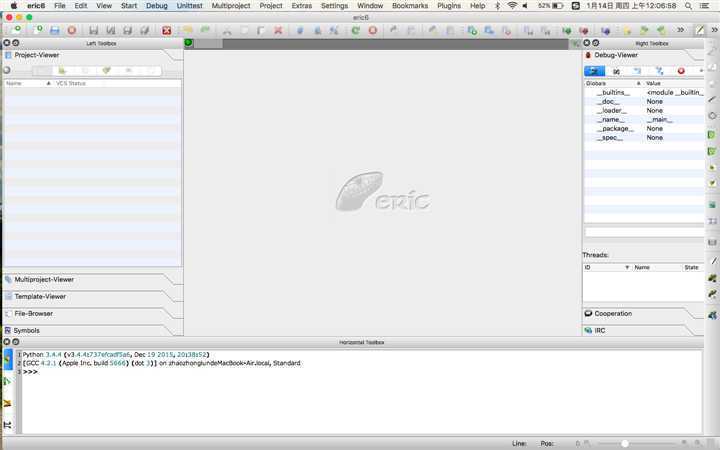The height and width of the screenshot is (450, 720).
Task: Select the __package__ variable row
Action: (644, 129)
